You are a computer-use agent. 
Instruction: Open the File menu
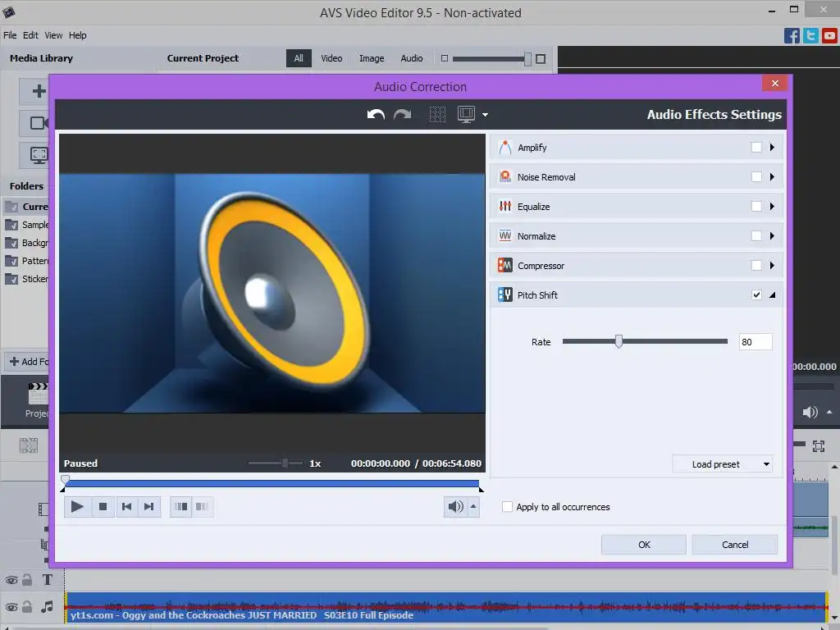tap(10, 35)
